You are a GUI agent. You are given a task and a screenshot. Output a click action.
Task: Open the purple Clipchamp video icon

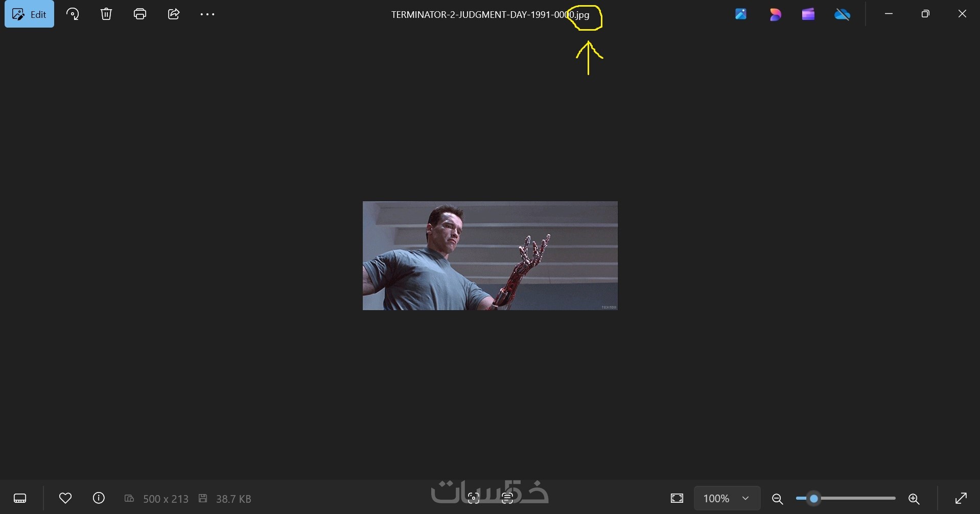tap(808, 14)
